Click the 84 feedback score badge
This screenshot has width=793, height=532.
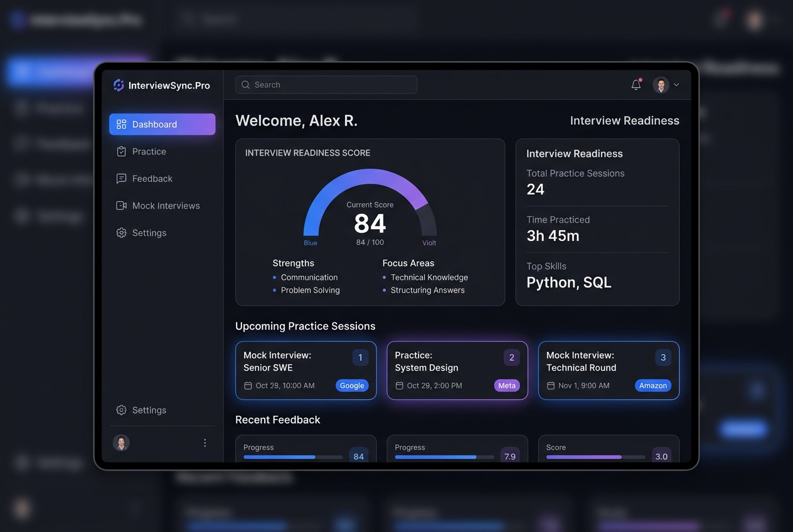point(359,456)
